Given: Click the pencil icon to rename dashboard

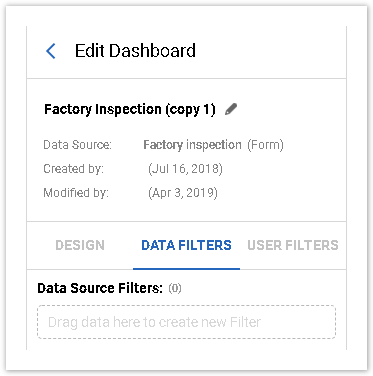Looking at the screenshot, I should click(231, 109).
